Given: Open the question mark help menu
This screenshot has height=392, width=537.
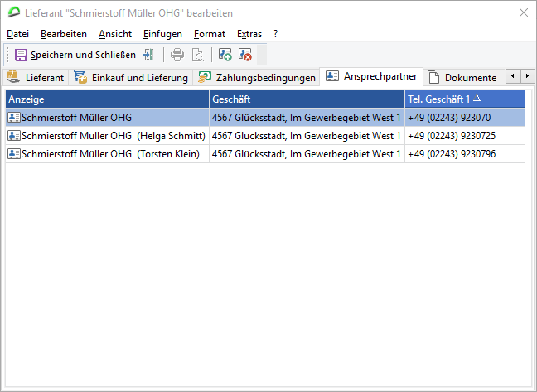Looking at the screenshot, I should pyautogui.click(x=276, y=34).
